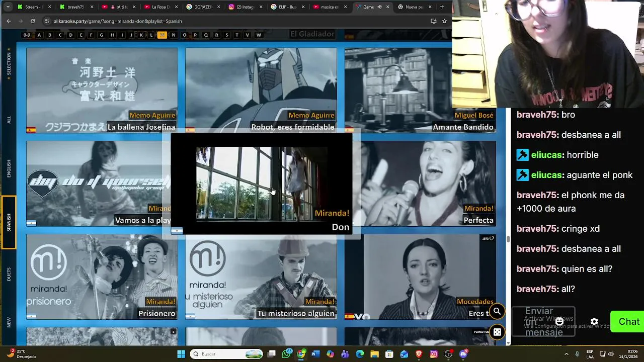
Task: Open Discord from taskbar
Action: click(x=463, y=354)
